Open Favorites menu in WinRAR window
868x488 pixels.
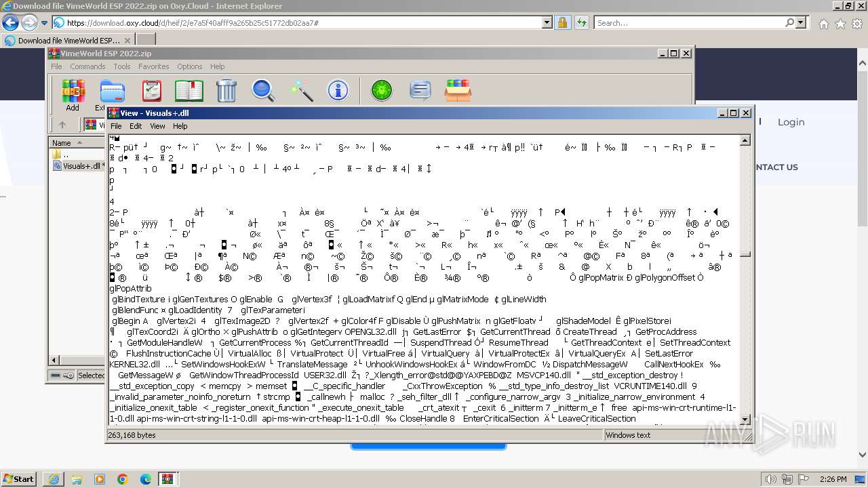[154, 66]
